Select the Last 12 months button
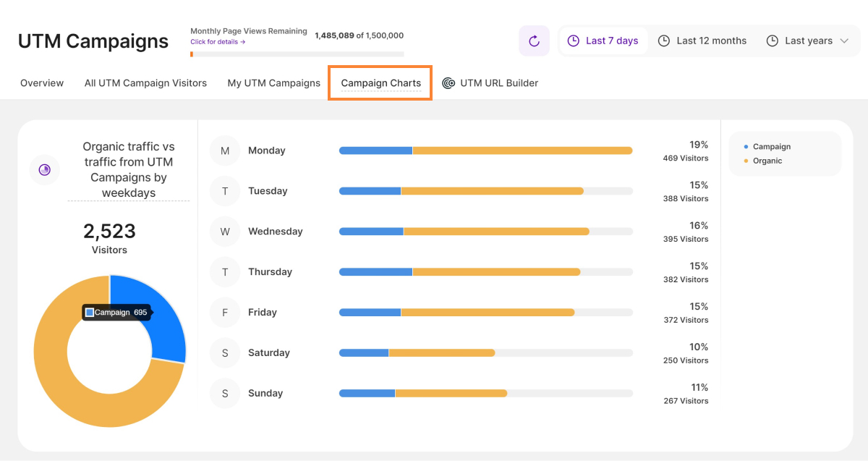 click(702, 41)
